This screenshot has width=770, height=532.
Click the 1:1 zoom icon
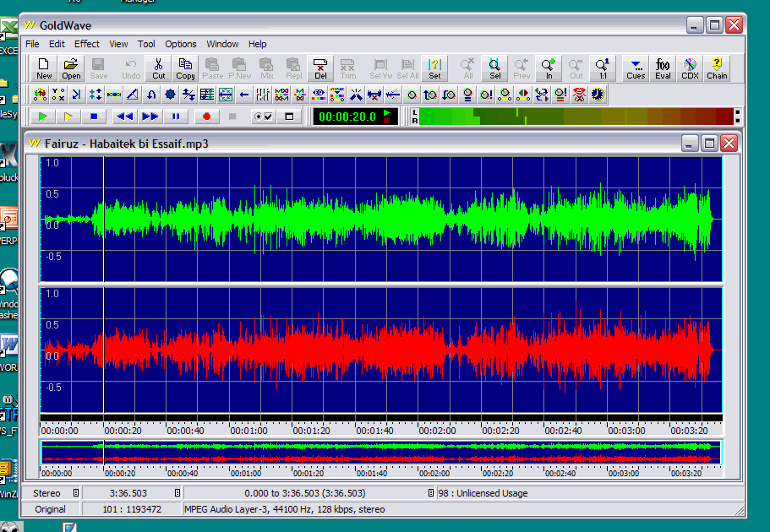coord(603,68)
